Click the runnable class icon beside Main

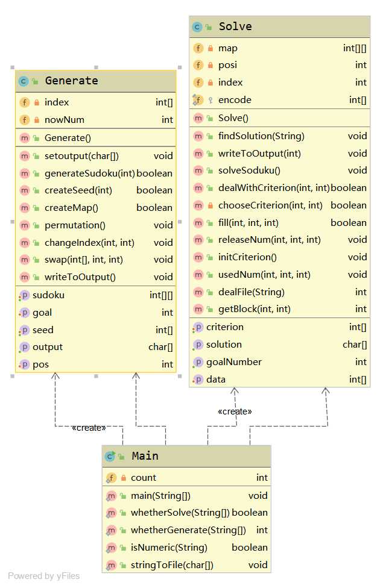click(x=110, y=457)
